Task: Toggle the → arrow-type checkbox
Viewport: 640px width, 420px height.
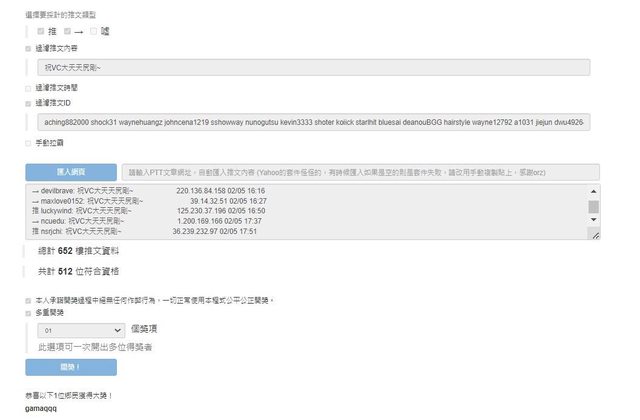Action: [67, 31]
